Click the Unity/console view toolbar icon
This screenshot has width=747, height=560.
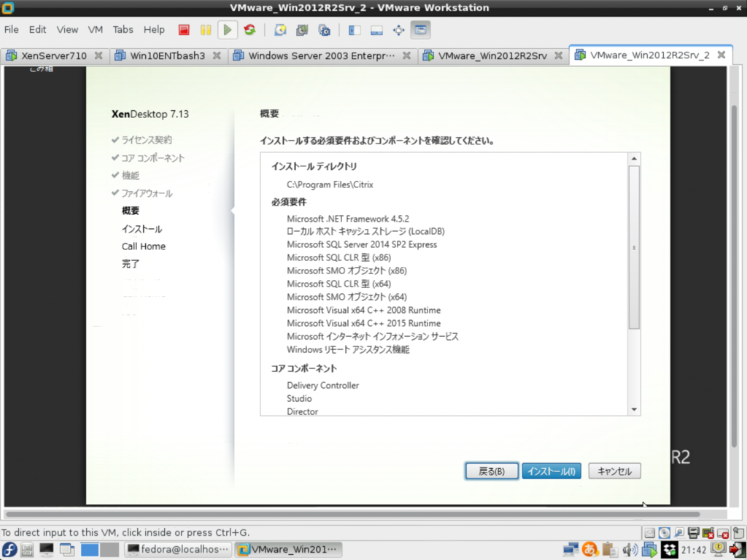(421, 30)
